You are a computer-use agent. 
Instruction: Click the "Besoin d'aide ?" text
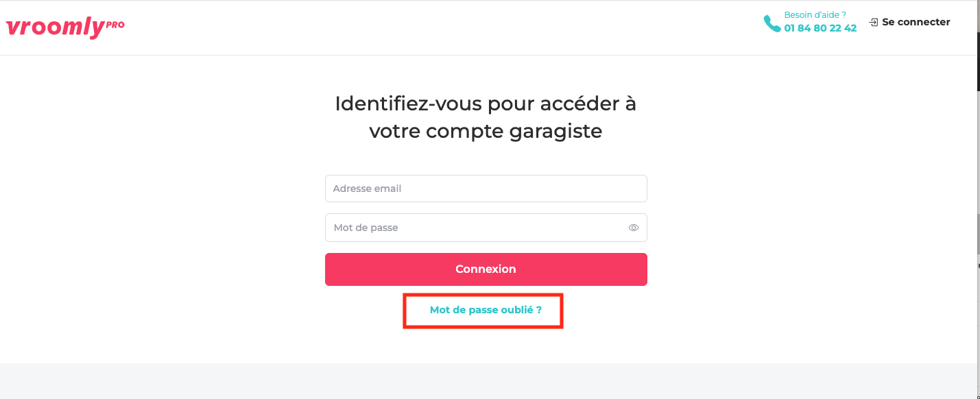[x=815, y=14]
